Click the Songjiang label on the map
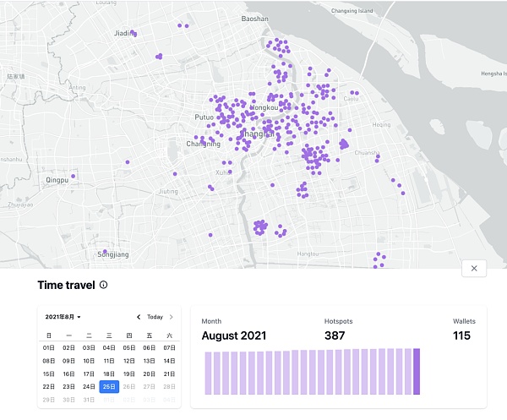Screen dimensions: 507x420 tap(113, 254)
